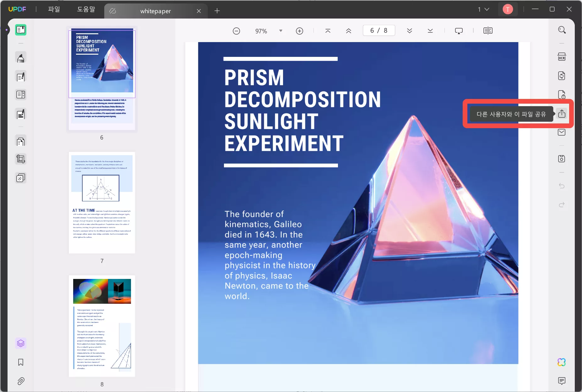The height and width of the screenshot is (392, 582).
Task: Click the PRISM DECOMPOSITION heading text
Action: tap(302, 110)
